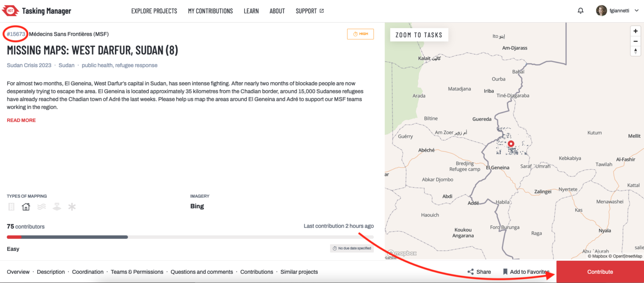The image size is (644, 283).
Task: Select the land use mapping type icon
Action: pos(57,206)
